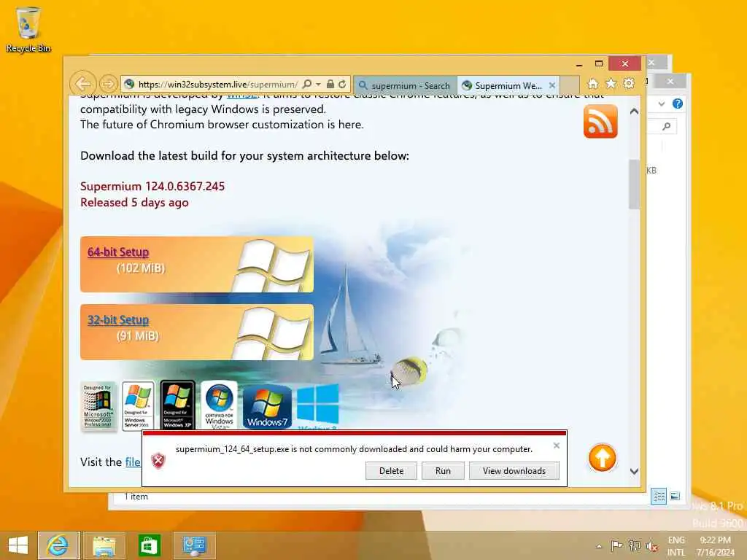
Task: Click the security lock icon
Action: (x=330, y=85)
